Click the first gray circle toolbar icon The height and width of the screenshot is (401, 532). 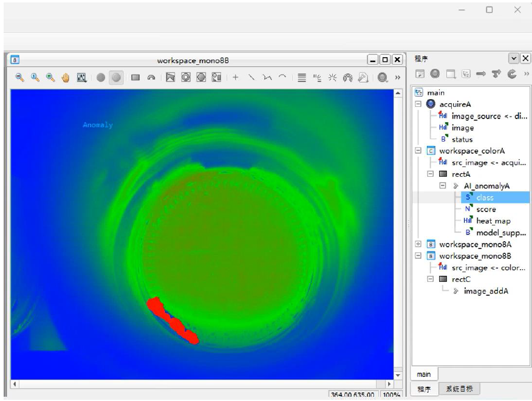101,77
